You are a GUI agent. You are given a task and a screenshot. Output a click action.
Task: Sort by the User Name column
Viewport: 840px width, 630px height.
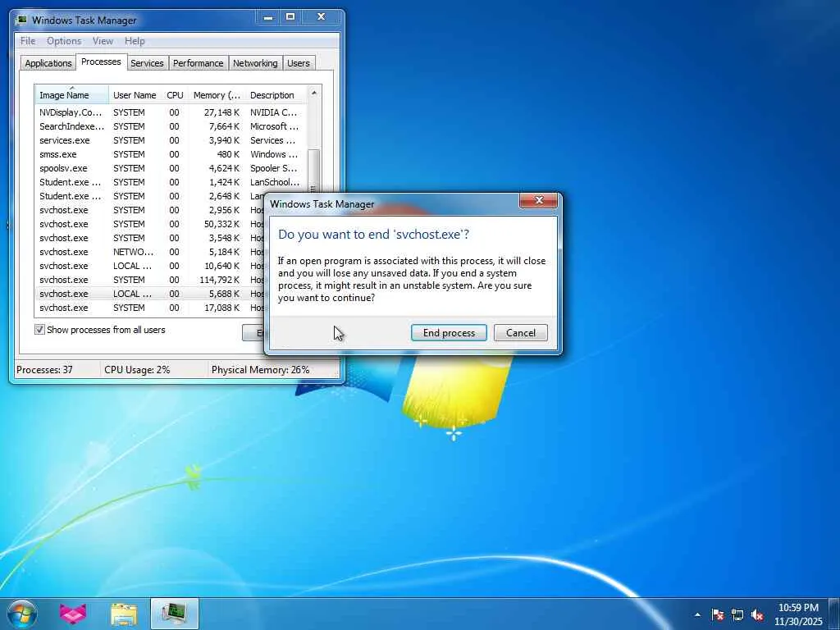click(135, 95)
